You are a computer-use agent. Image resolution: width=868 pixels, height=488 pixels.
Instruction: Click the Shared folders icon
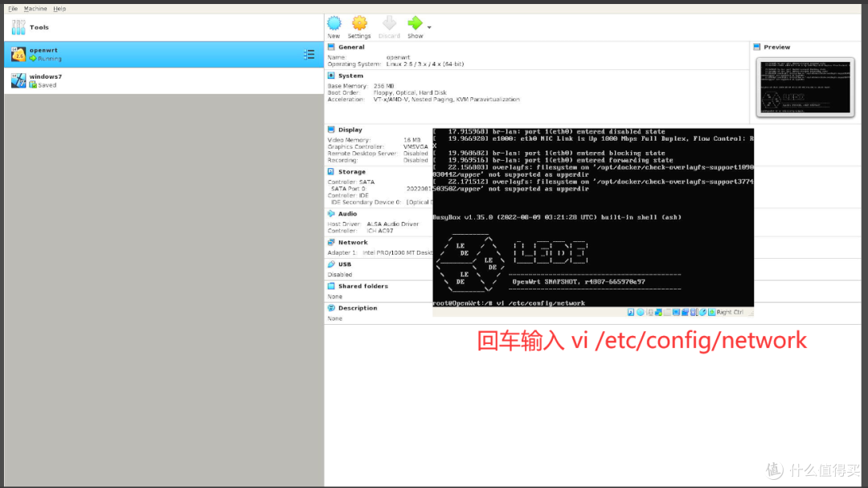pyautogui.click(x=331, y=286)
